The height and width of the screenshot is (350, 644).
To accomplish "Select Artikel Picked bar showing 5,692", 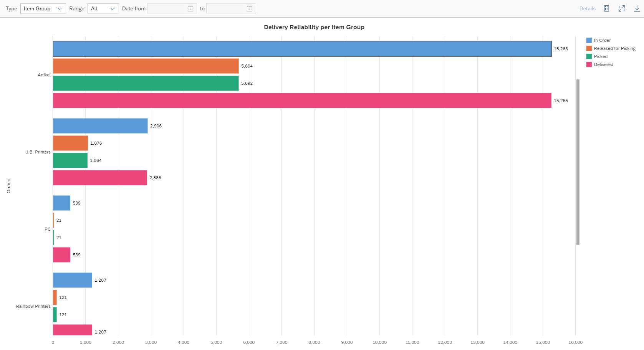I will pyautogui.click(x=146, y=83).
